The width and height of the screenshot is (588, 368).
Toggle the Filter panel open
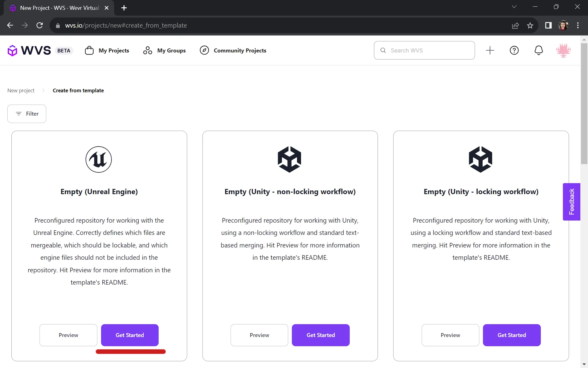point(27,113)
